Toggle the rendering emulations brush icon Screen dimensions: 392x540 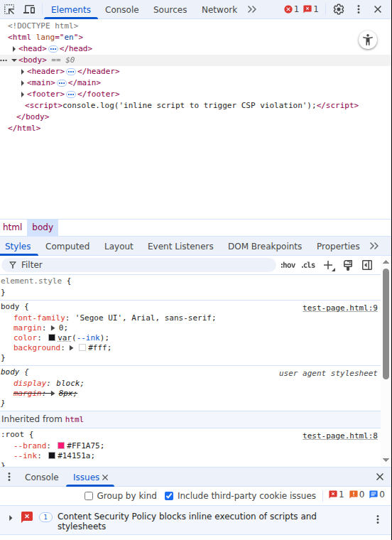tap(348, 265)
